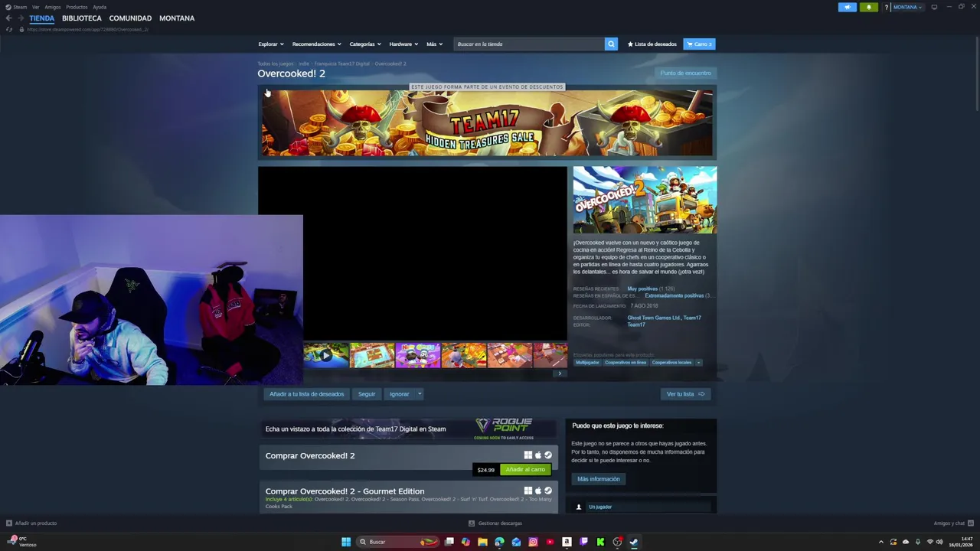This screenshot has height=551, width=980.
Task: Select the purple chefs screenshot thumbnail
Action: pyautogui.click(x=418, y=355)
